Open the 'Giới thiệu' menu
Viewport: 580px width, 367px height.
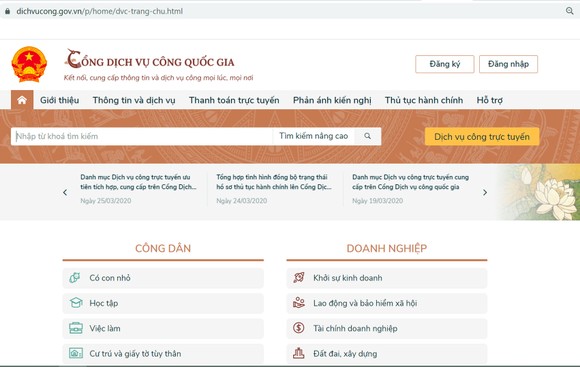[60, 100]
